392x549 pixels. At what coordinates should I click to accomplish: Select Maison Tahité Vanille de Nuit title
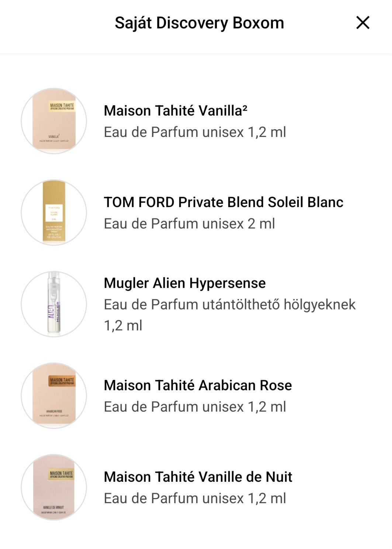pyautogui.click(x=198, y=477)
